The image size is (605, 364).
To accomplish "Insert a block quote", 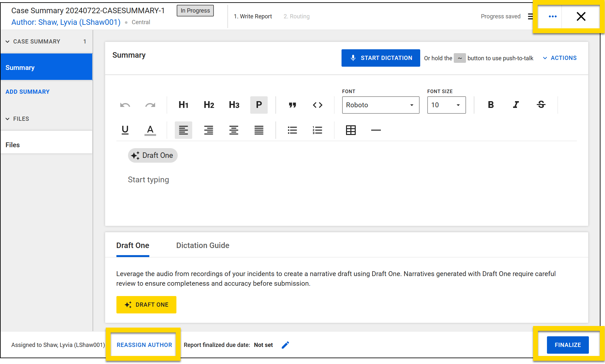I will pos(293,105).
